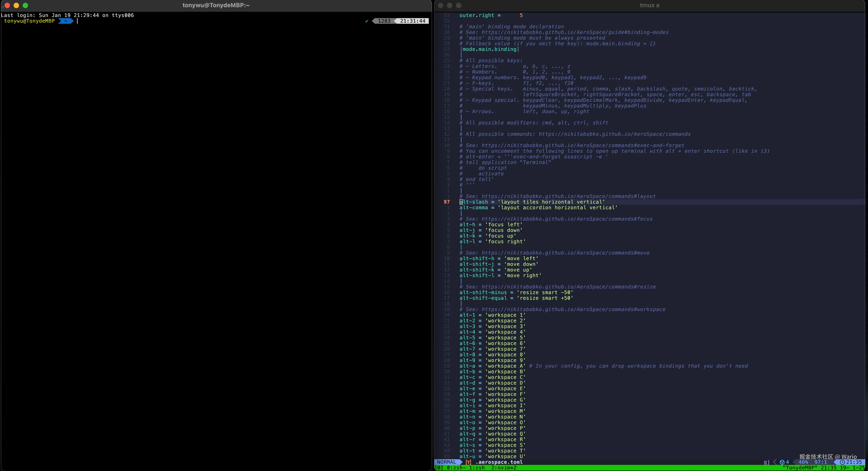868x471 pixels.
Task: Place cursor on alt-comma accordion layout line
Action: pos(538,208)
